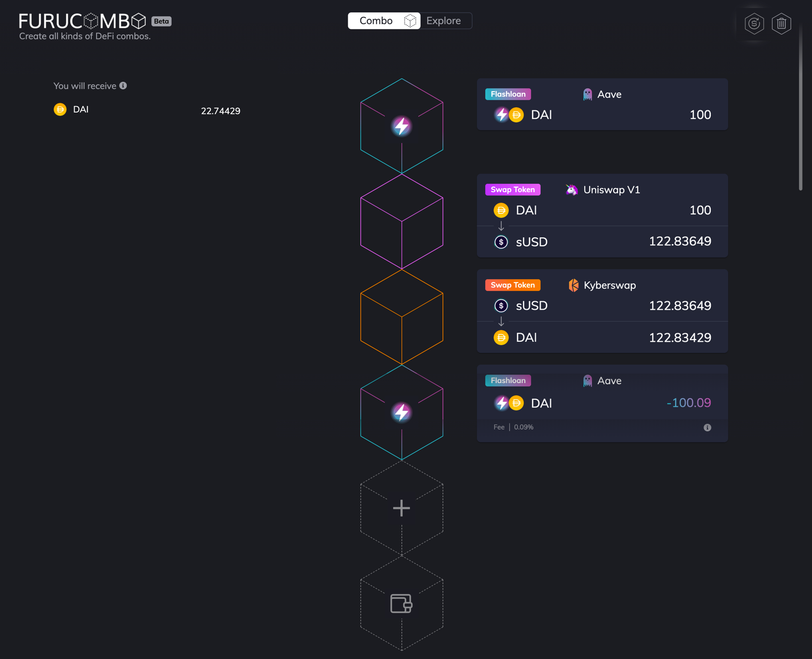Click the currency refresh hexagon icon
This screenshot has width=812, height=659.
tap(754, 23)
